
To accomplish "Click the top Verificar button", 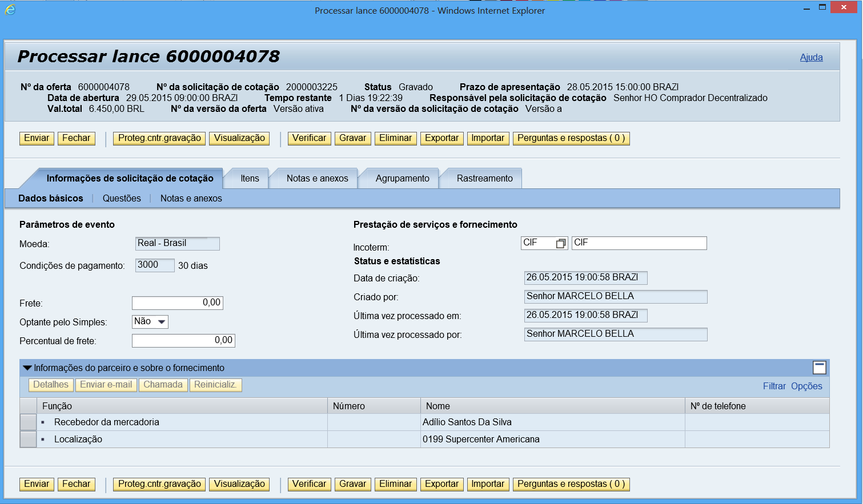I will point(309,138).
